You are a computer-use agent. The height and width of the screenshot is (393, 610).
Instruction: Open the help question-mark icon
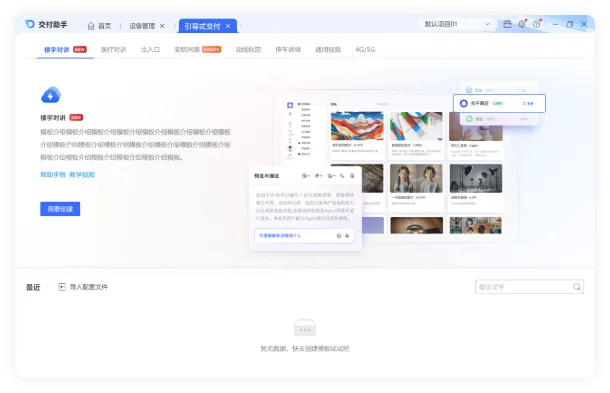pos(536,24)
